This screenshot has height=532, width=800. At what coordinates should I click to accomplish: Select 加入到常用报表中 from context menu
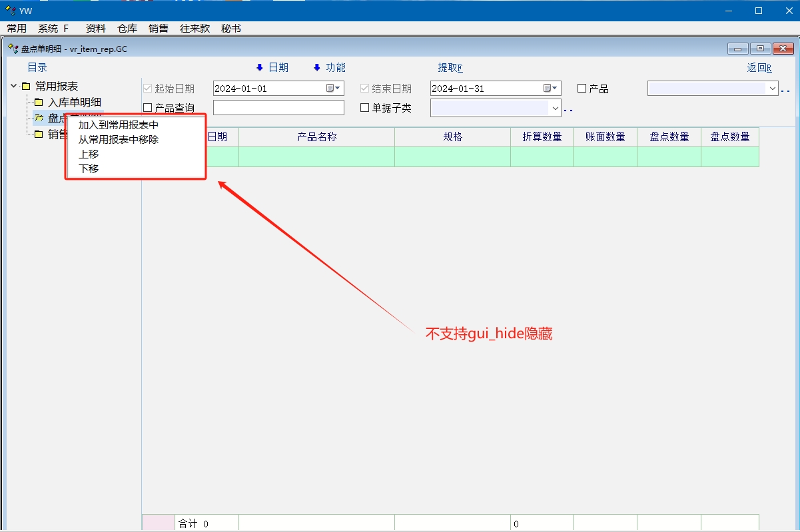(x=119, y=125)
